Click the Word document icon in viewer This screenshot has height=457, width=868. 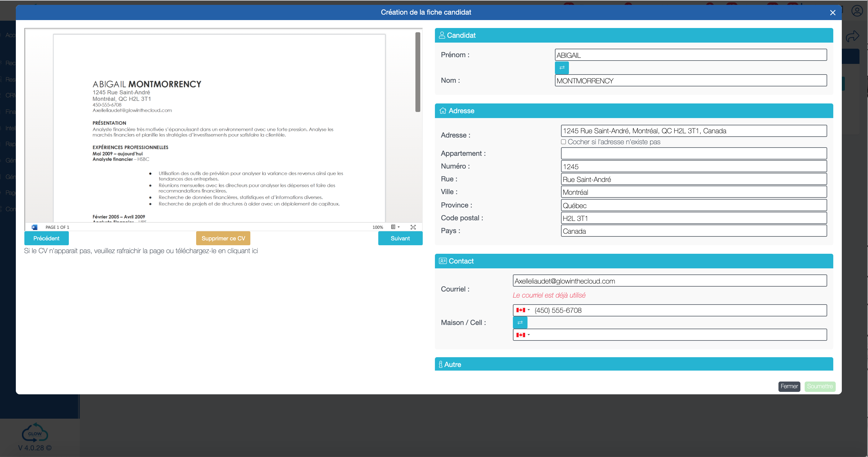point(34,227)
